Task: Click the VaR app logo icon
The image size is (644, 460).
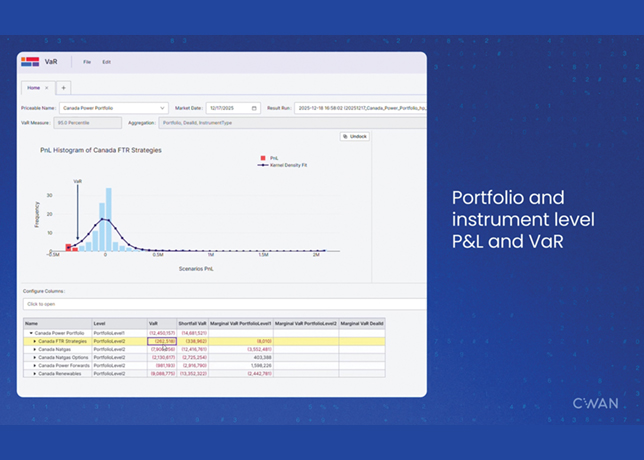Action: 31,62
